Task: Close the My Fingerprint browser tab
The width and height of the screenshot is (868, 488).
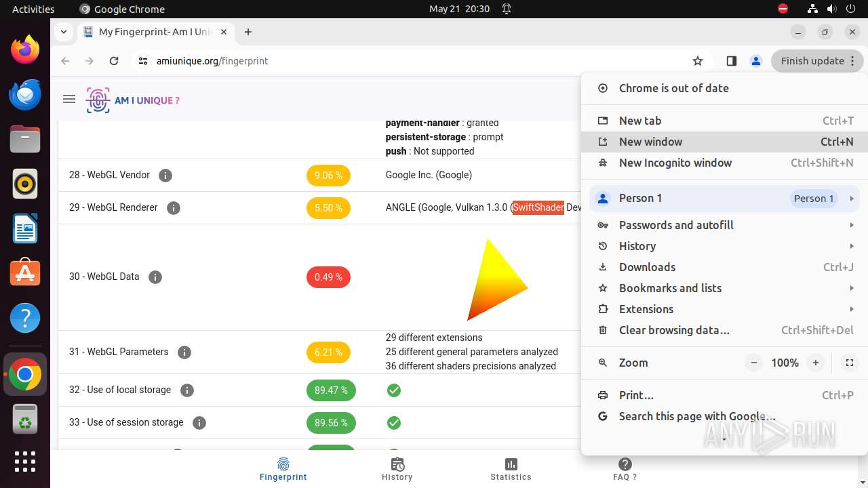Action: pos(224,32)
